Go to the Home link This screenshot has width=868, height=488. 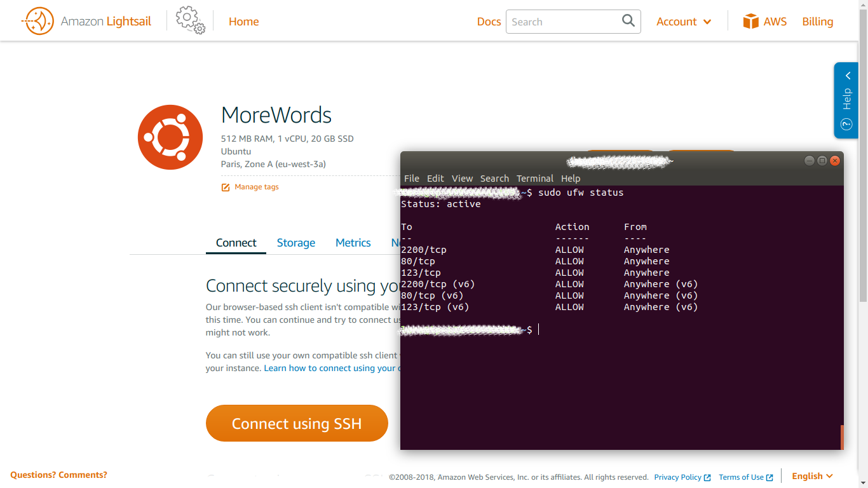pos(243,22)
